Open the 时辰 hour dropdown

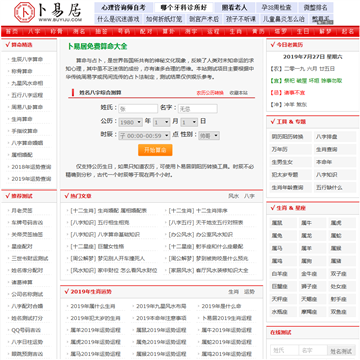pyautogui.click(x=144, y=136)
